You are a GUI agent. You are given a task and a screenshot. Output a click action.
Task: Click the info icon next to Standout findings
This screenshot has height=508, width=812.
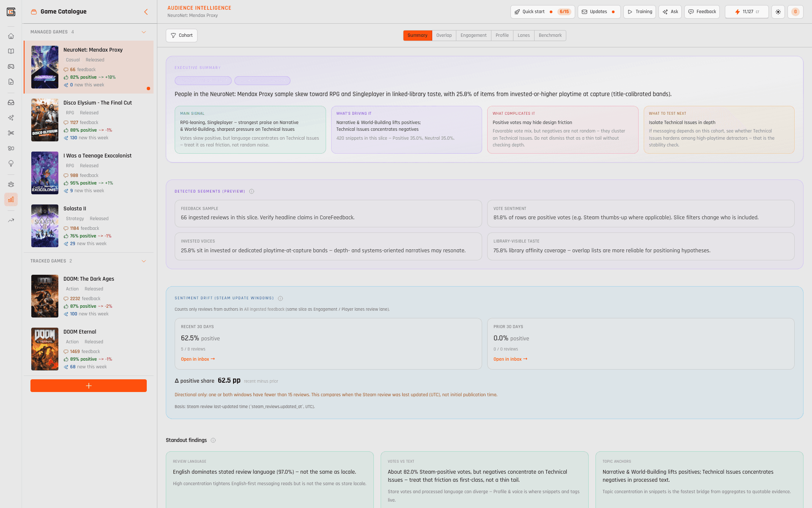[213, 440]
